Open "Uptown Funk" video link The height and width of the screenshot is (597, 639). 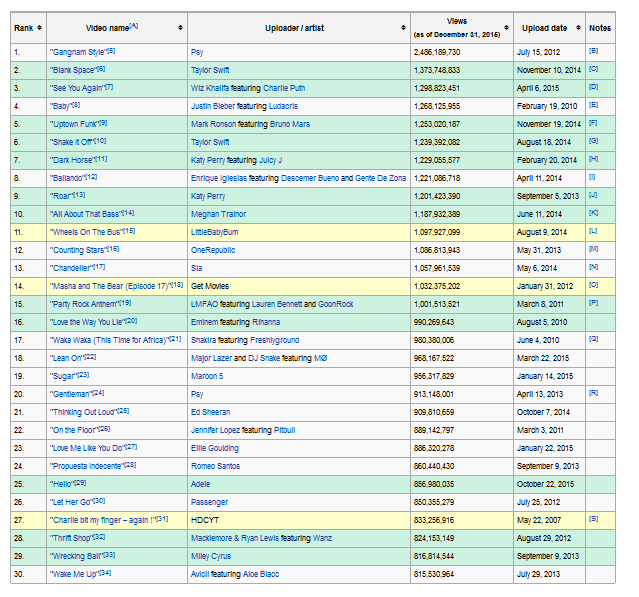click(75, 124)
